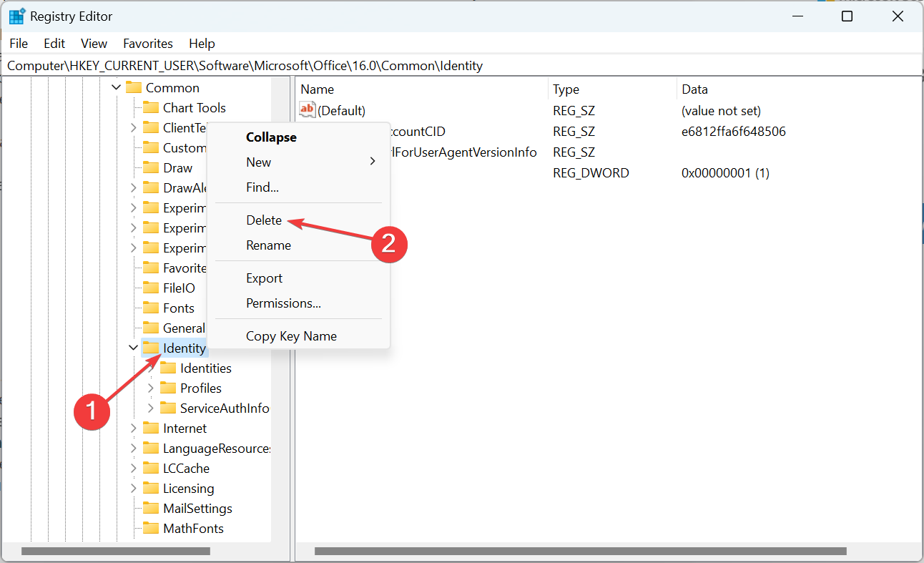This screenshot has height=563, width=924.
Task: Click the LanguageResources folder icon
Action: point(150,448)
